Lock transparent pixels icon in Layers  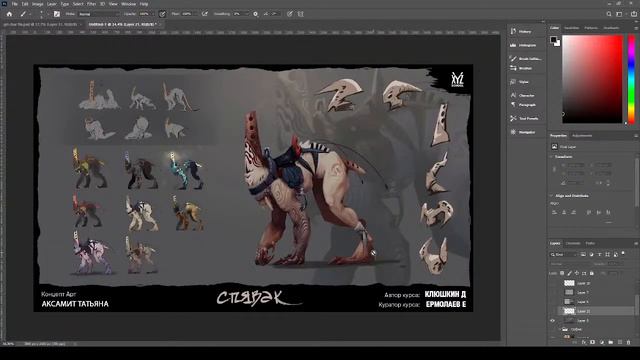(x=562, y=273)
